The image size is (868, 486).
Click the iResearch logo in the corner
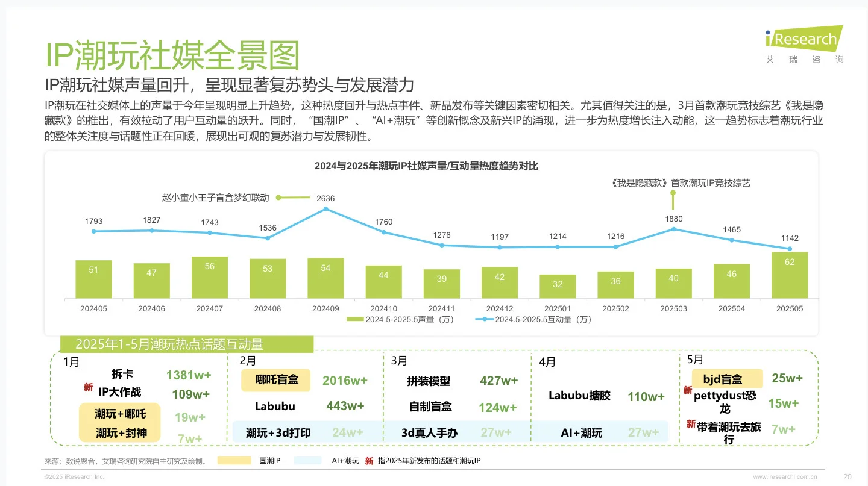pyautogui.click(x=805, y=45)
